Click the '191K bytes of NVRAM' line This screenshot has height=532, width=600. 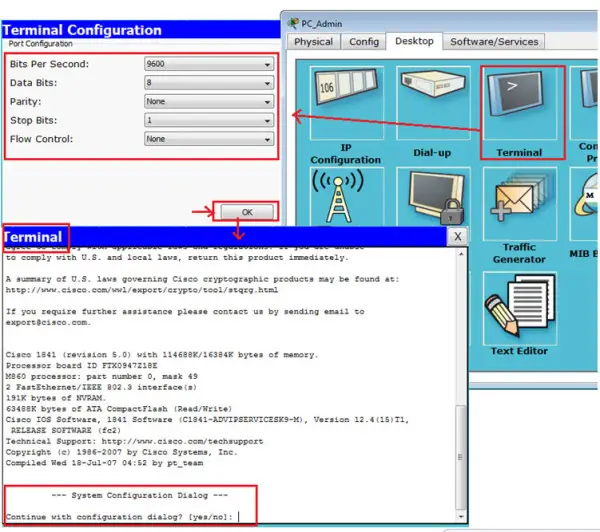[56, 398]
